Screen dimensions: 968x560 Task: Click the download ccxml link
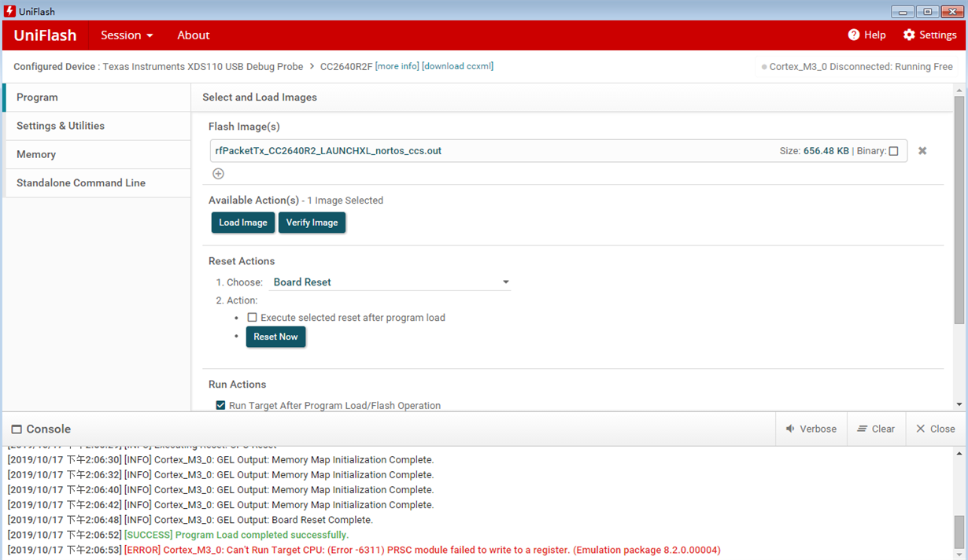(458, 67)
